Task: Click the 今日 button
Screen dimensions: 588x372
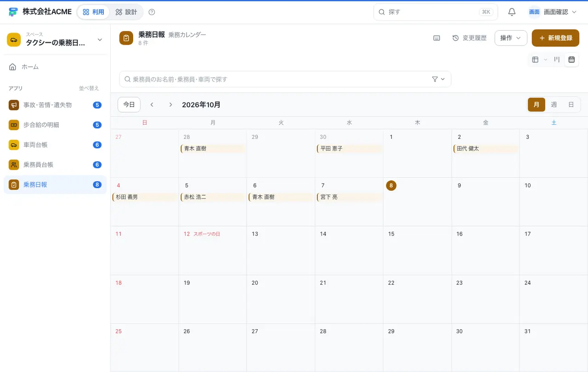Action: [x=129, y=105]
